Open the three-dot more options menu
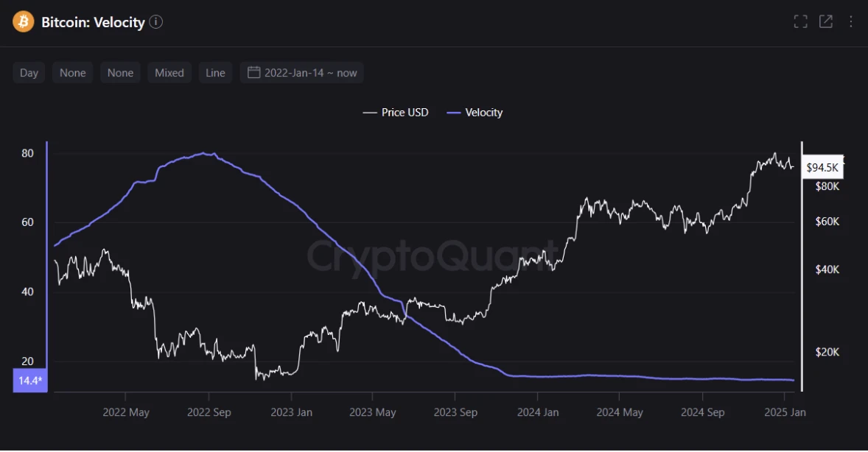This screenshot has width=868, height=452. (x=851, y=22)
